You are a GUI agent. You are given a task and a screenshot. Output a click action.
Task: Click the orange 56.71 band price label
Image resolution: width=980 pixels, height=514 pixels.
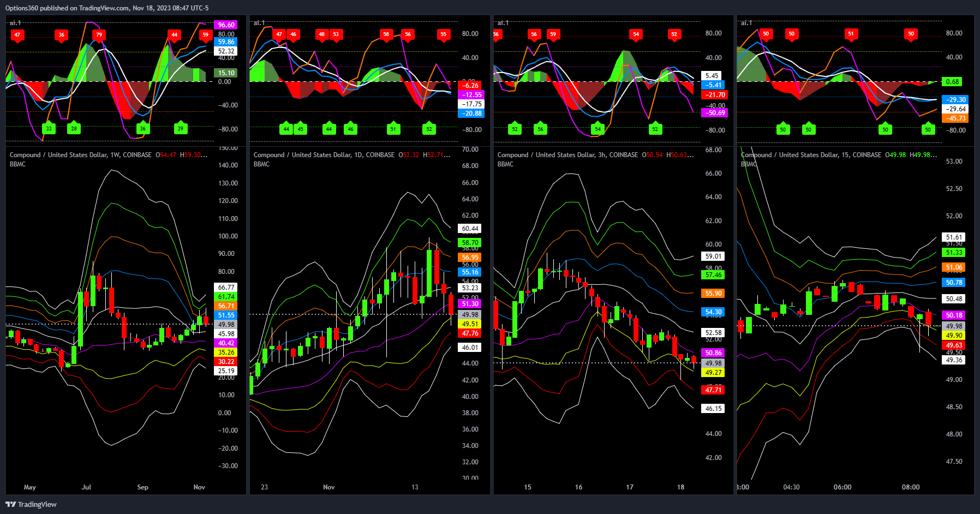226,306
